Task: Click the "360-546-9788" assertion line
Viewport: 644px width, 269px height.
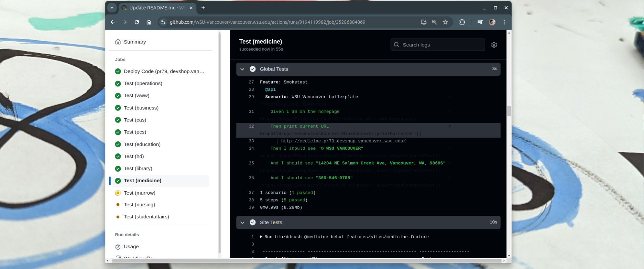Action: tap(311, 178)
